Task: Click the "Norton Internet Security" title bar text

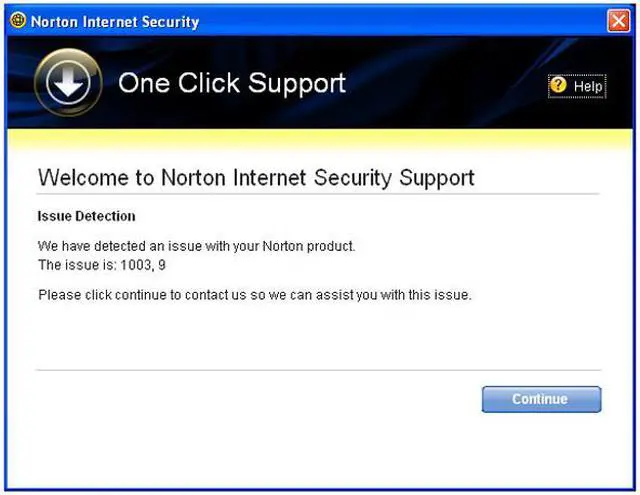Action: [115, 21]
